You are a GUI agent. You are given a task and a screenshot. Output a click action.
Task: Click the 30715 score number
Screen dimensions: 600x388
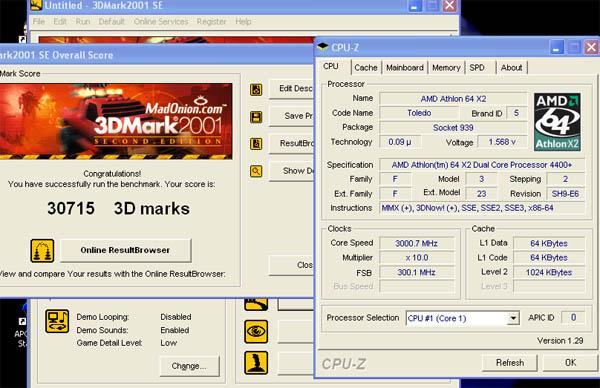[71, 209]
